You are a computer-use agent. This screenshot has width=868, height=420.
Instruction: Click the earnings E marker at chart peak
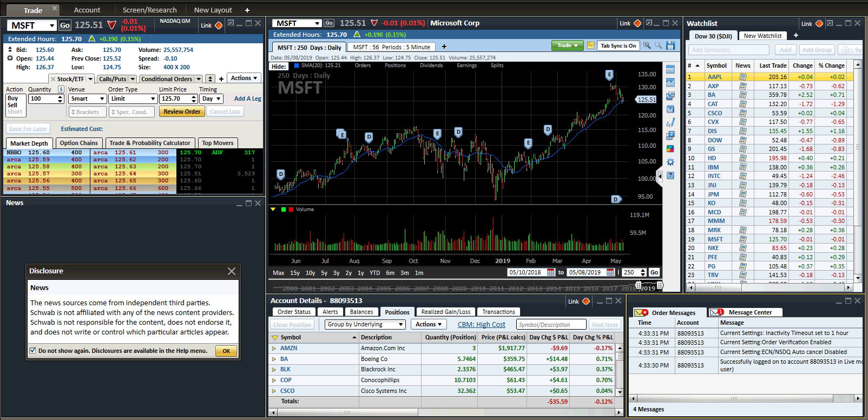pos(609,75)
